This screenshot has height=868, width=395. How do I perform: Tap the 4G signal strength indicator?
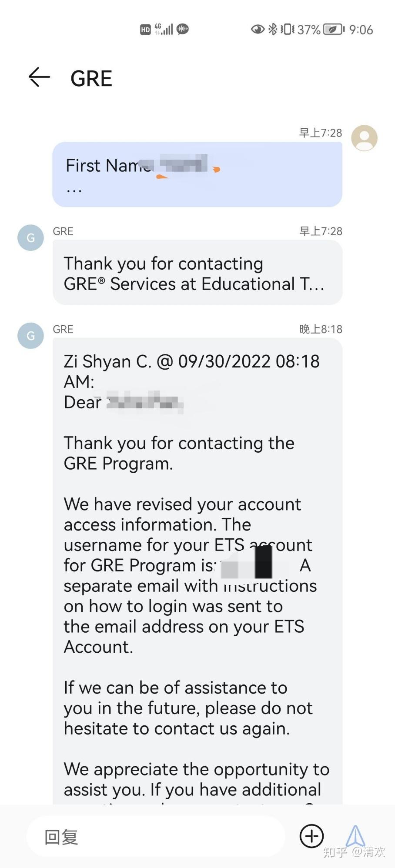click(x=163, y=29)
